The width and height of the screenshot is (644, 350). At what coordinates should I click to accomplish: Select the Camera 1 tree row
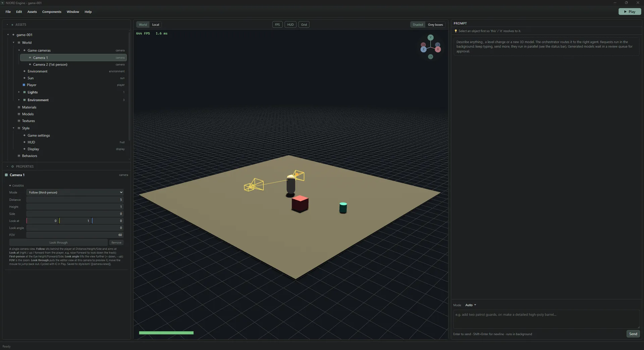point(73,58)
